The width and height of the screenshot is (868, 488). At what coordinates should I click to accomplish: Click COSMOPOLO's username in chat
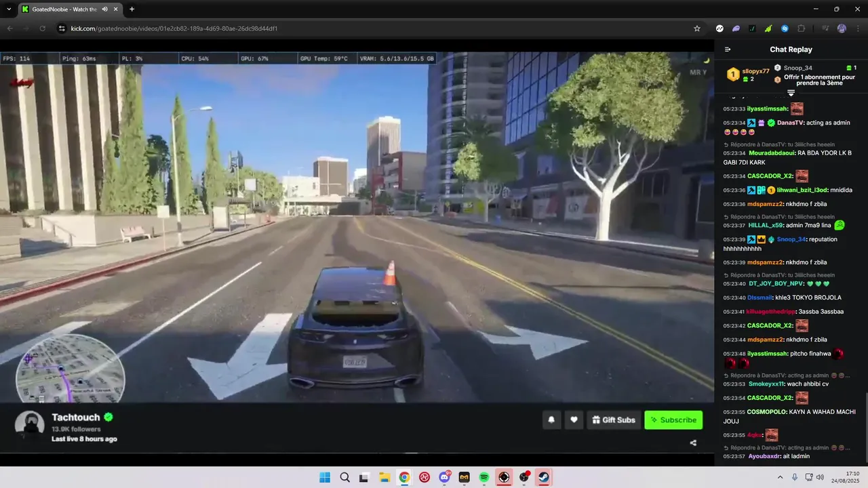point(767,411)
